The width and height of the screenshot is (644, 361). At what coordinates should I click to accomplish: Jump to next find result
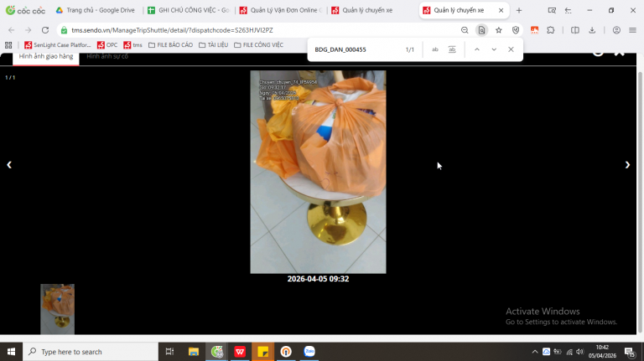494,49
